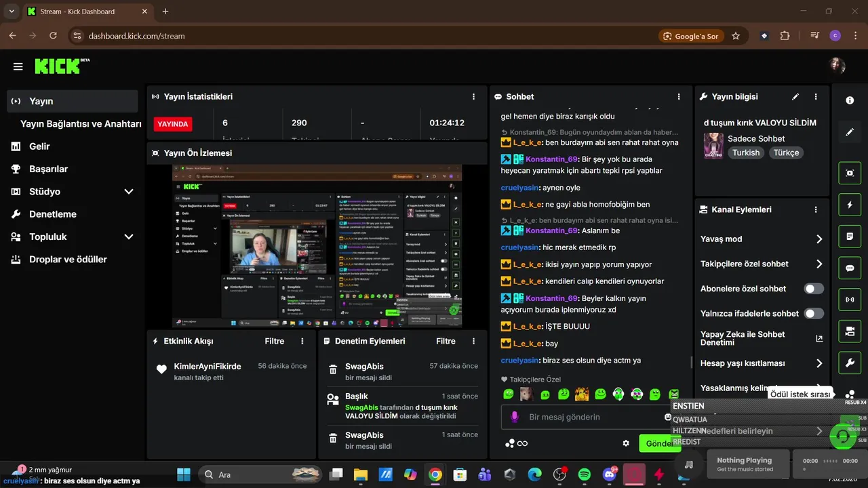The width and height of the screenshot is (868, 488).
Task: Open the Chrome extensions puzzle icon
Action: (785, 36)
